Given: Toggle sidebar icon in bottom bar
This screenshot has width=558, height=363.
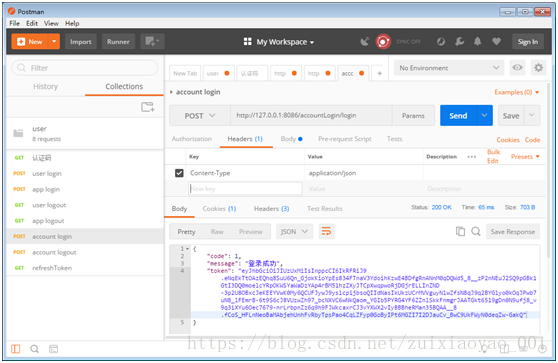Looking at the screenshot, I should tap(16, 349).
